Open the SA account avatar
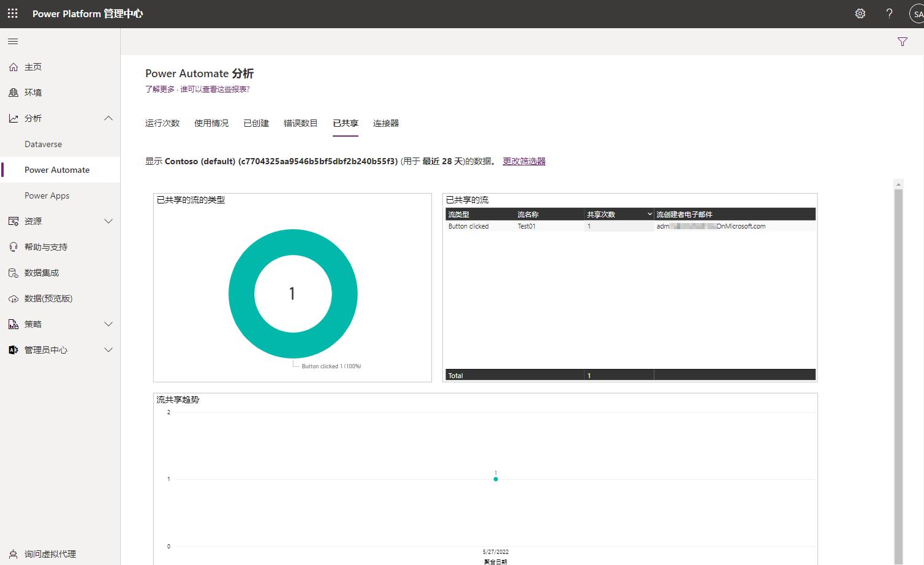The height and width of the screenshot is (565, 924). (x=917, y=13)
